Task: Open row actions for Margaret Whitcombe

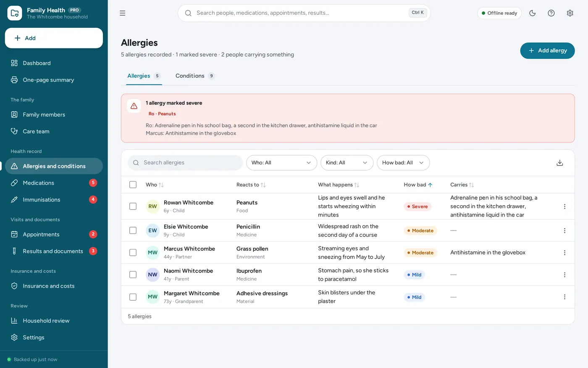Action: click(564, 297)
